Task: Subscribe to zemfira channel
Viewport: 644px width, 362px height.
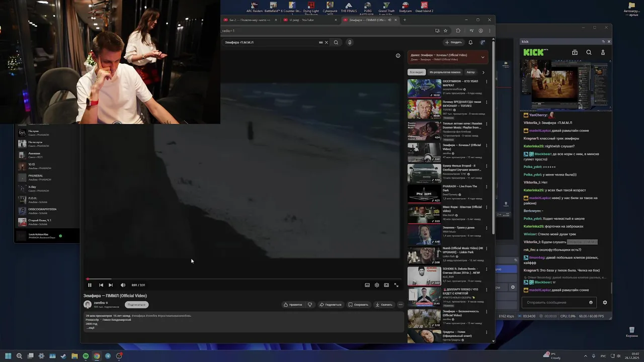Action: coord(136,305)
